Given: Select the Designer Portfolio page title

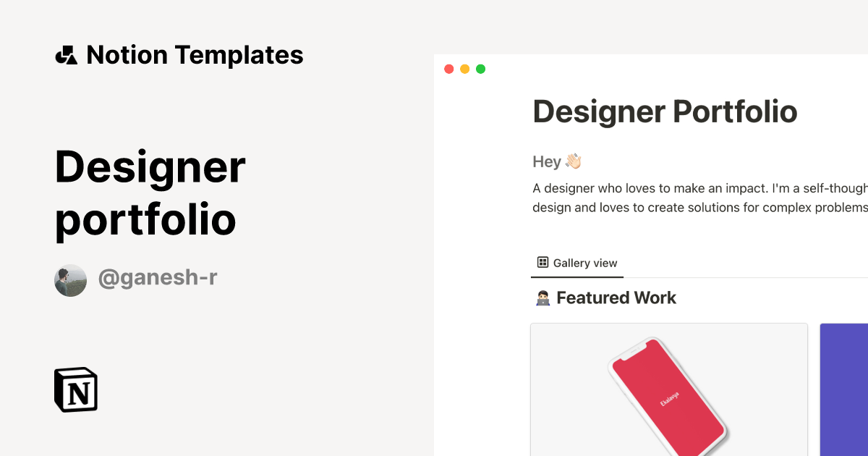Looking at the screenshot, I should click(x=665, y=112).
